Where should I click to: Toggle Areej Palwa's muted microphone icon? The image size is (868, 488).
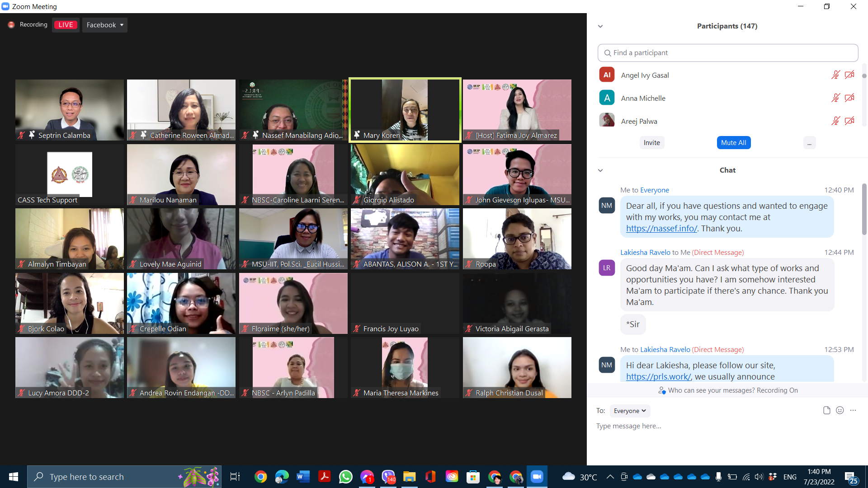(x=835, y=121)
